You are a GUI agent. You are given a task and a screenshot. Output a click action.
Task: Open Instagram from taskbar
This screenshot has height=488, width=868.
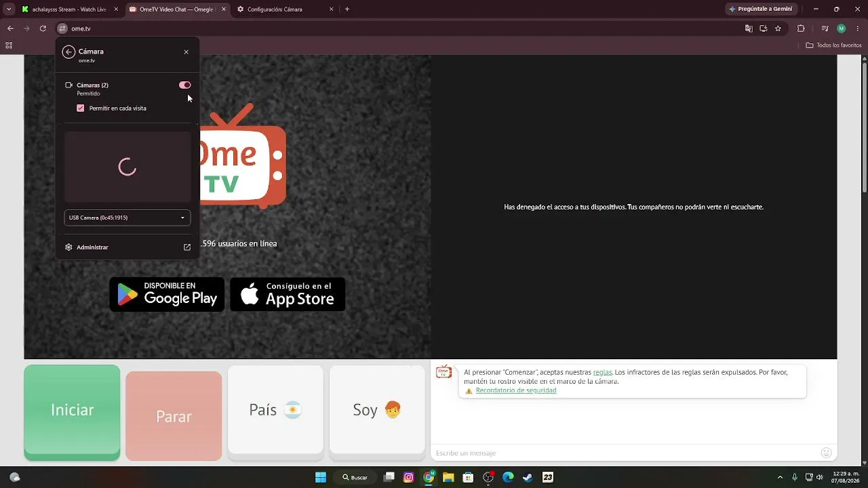(408, 477)
